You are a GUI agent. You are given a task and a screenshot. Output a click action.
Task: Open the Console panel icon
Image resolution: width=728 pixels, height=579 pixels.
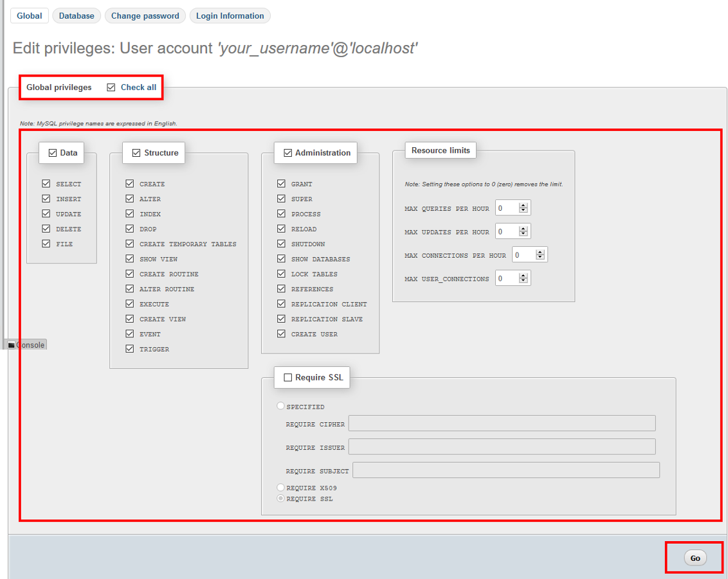click(x=12, y=345)
